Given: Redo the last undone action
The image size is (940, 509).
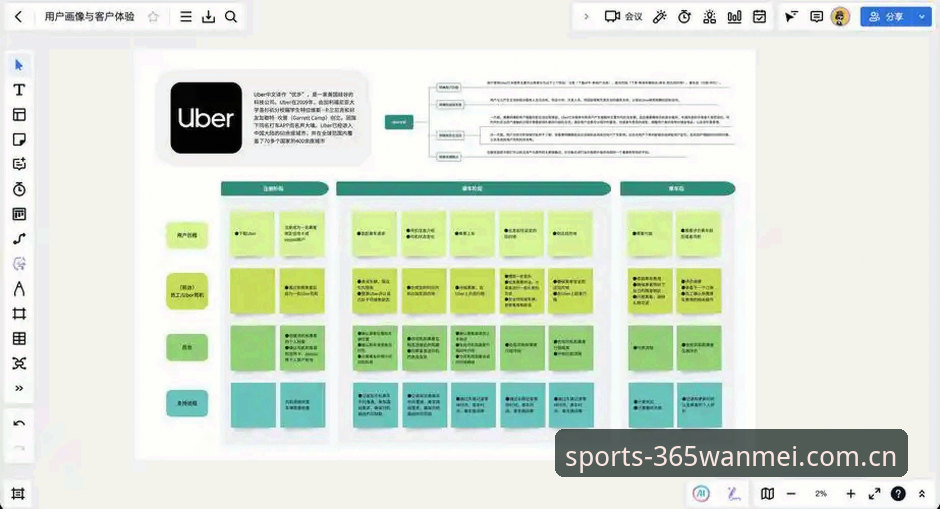Looking at the screenshot, I should click(19, 448).
